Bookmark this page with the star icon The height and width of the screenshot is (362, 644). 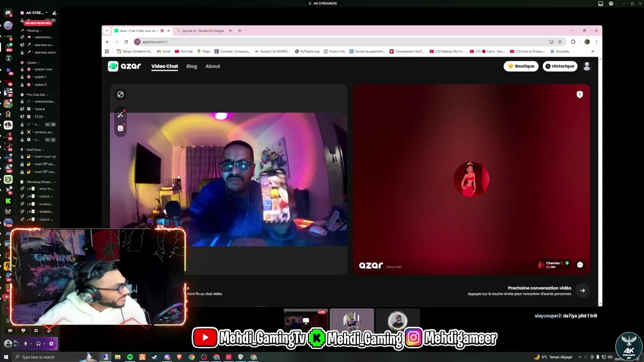(x=560, y=42)
